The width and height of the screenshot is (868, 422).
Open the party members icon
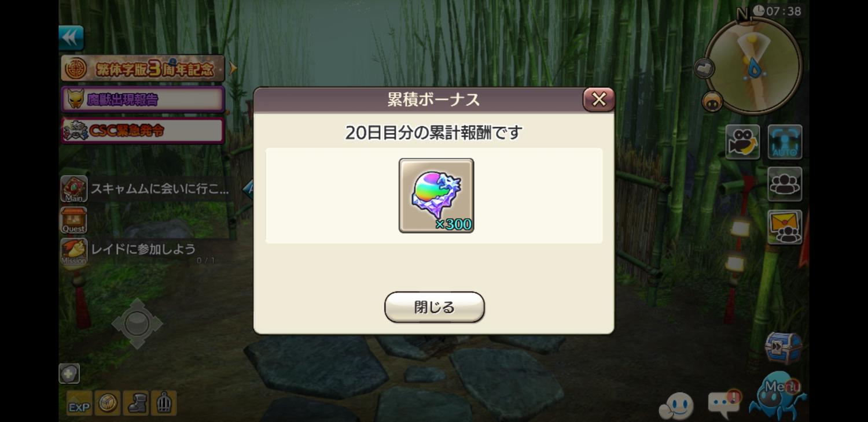click(x=785, y=184)
